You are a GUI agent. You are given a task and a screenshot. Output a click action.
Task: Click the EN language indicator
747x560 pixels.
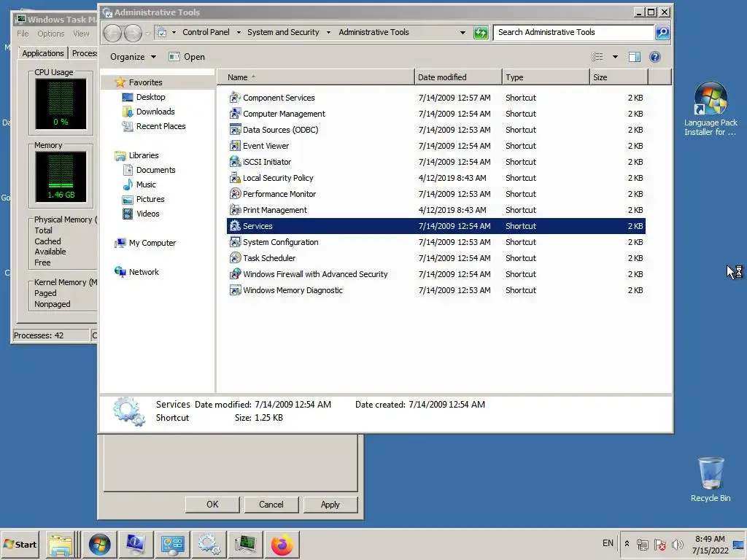tap(608, 543)
